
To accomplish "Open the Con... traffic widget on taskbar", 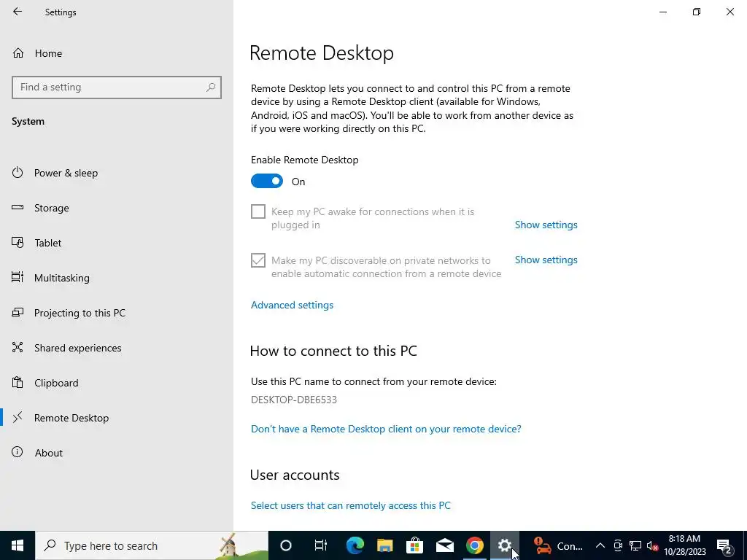I will (557, 545).
